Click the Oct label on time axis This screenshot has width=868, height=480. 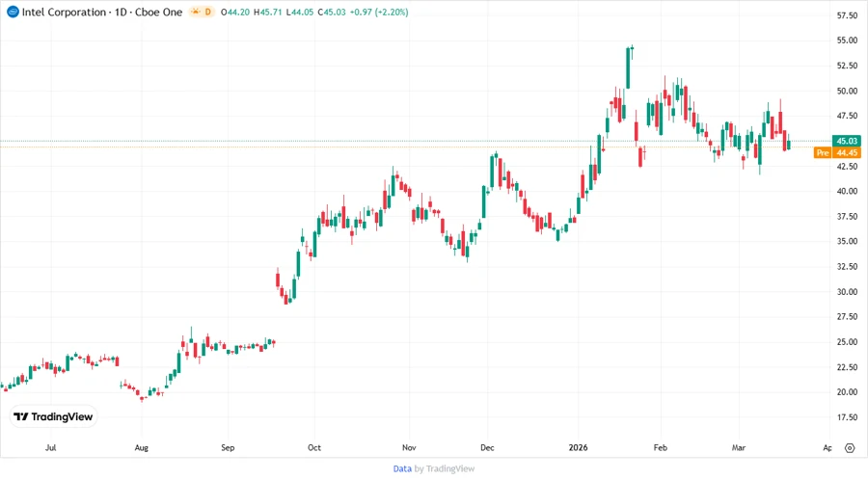click(313, 448)
